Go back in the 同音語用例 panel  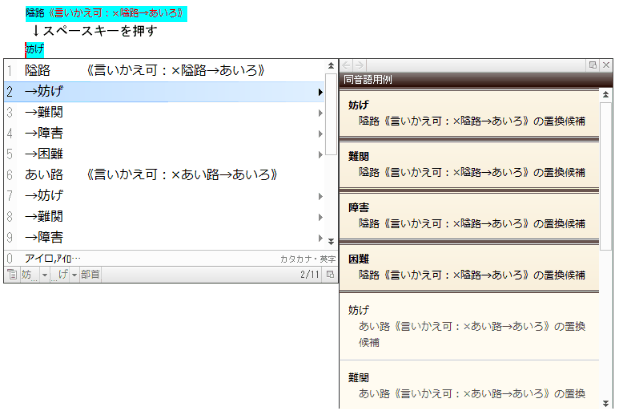346,65
